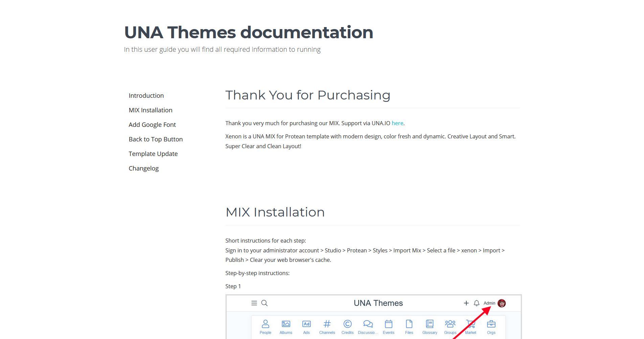Navigate to Back to Top Button section

point(156,139)
